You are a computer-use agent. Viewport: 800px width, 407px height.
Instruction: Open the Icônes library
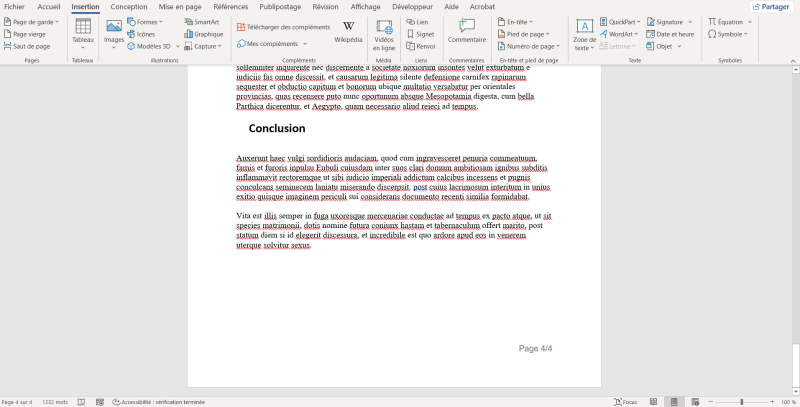141,34
